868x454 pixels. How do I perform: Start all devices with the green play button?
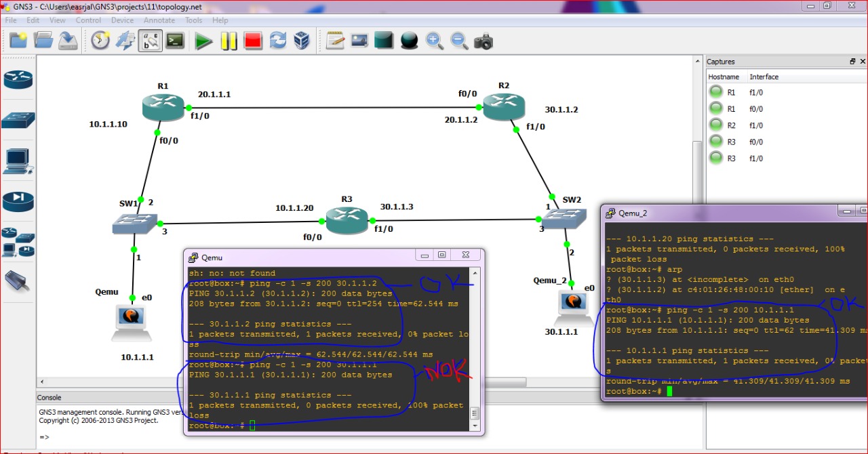203,41
